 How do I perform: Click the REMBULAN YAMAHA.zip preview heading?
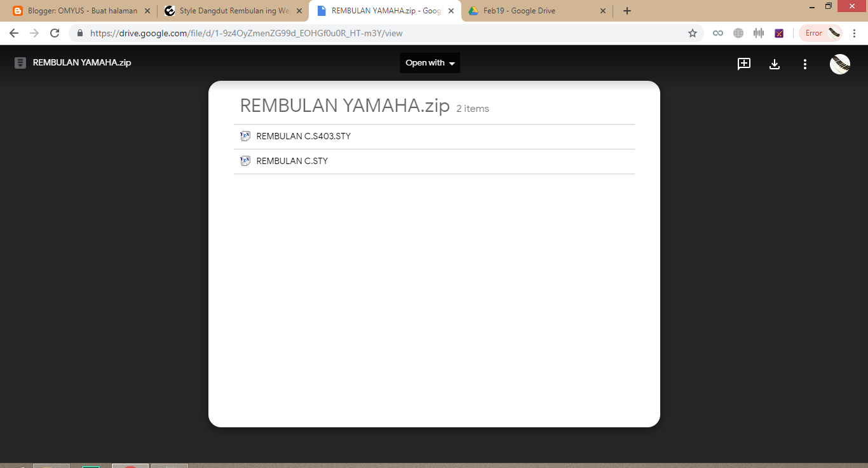(345, 106)
